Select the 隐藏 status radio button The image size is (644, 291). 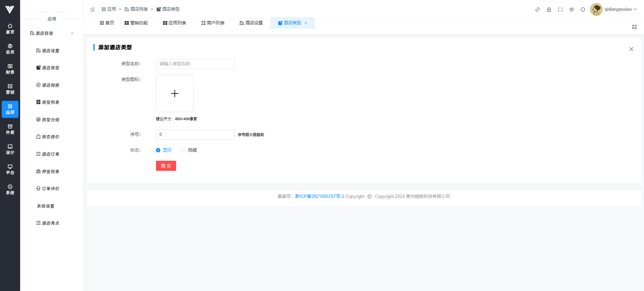[183, 150]
